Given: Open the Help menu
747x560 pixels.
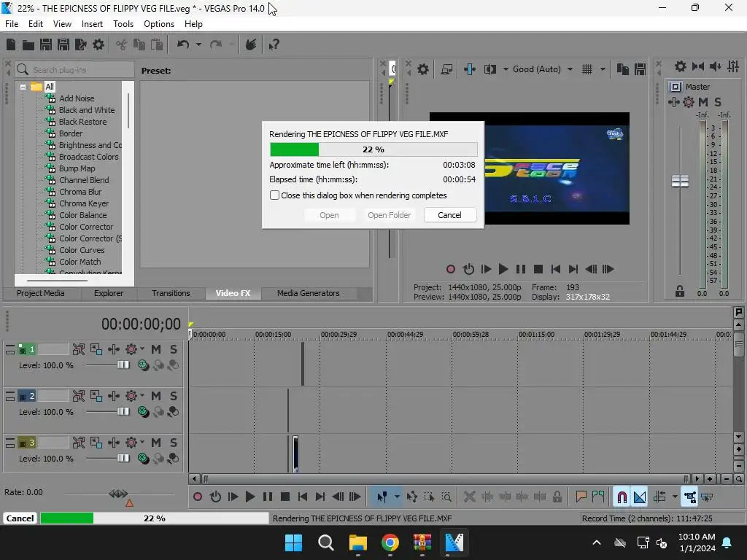Looking at the screenshot, I should (193, 24).
